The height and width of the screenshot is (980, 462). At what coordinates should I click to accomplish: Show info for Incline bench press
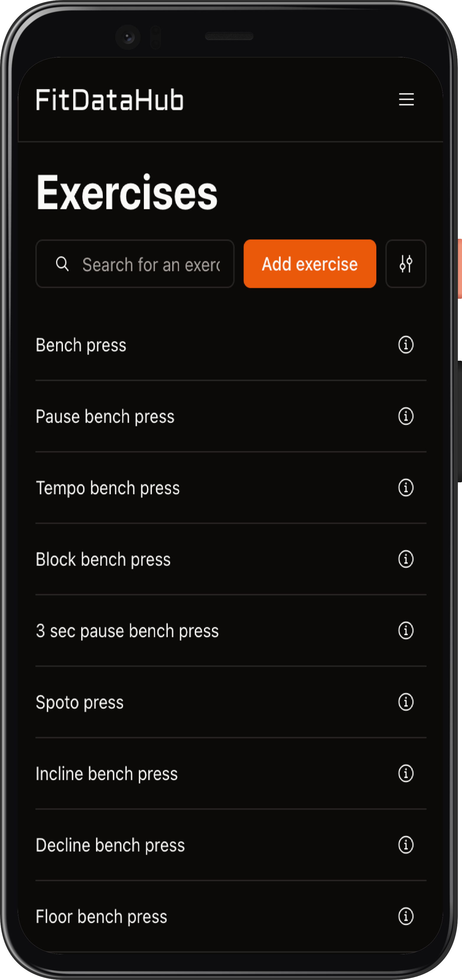pyautogui.click(x=406, y=774)
